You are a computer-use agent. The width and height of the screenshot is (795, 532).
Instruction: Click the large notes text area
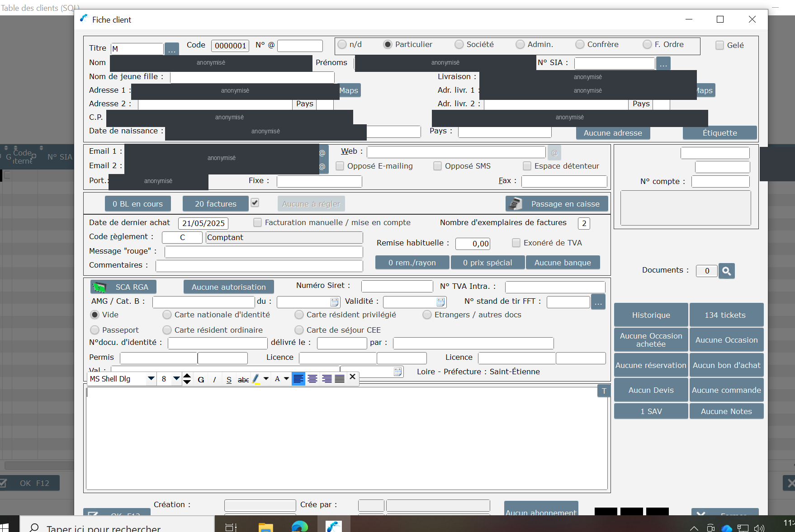point(347,438)
